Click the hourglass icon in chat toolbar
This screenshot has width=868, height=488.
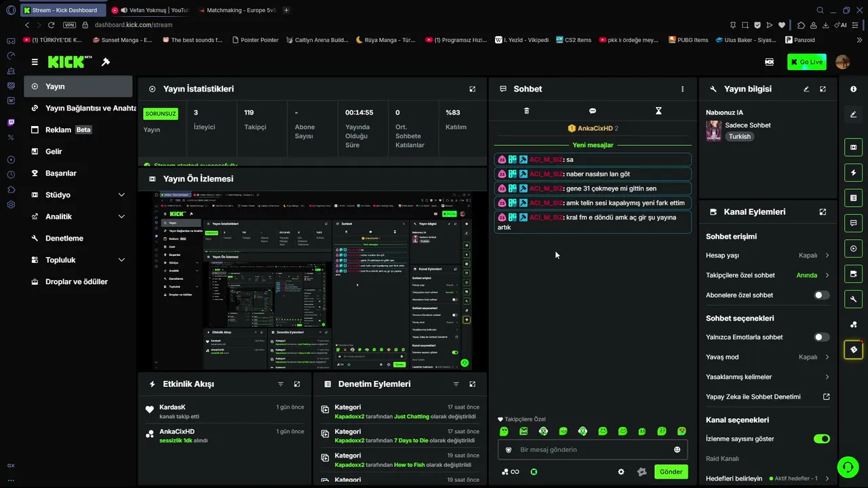(x=658, y=110)
